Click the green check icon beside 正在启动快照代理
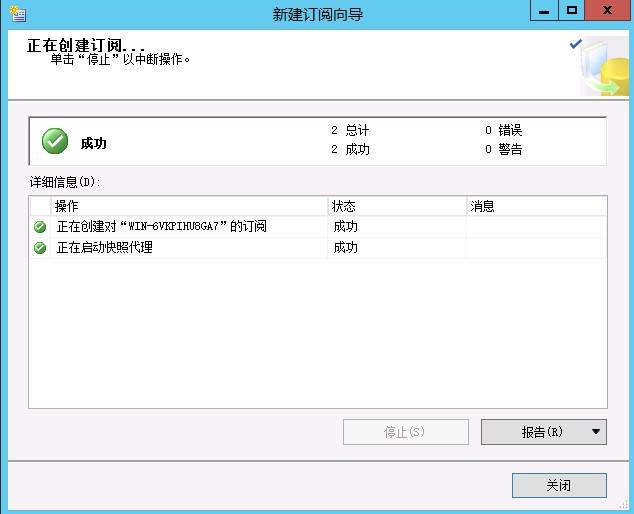634x514 pixels. pyautogui.click(x=40, y=248)
